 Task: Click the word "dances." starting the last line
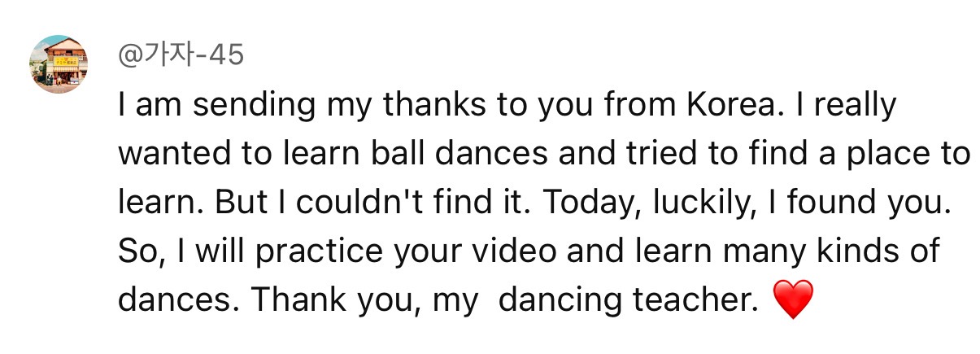[x=178, y=300]
